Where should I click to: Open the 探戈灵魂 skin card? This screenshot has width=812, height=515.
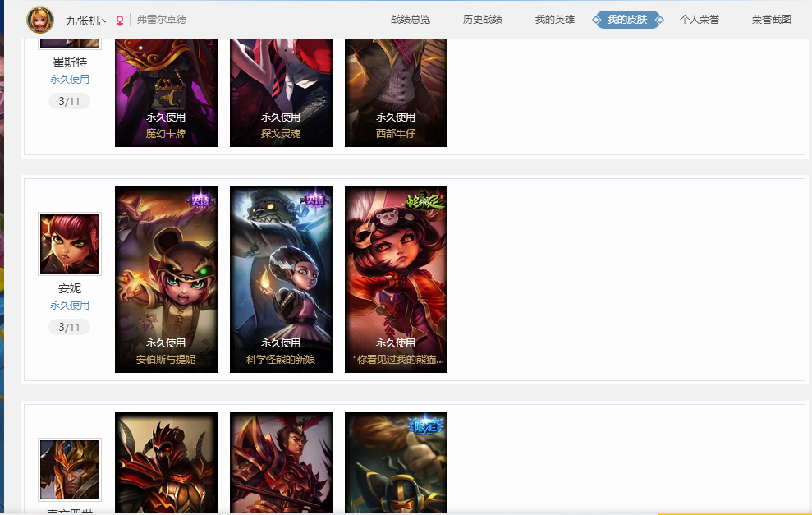pyautogui.click(x=281, y=94)
